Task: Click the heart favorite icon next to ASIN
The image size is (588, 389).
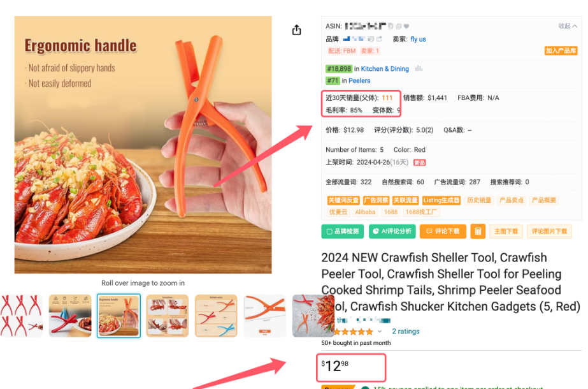Action: point(406,26)
